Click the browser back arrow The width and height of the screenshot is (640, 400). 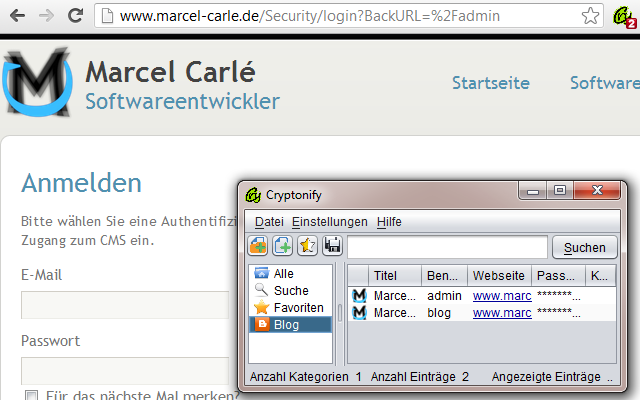tap(18, 16)
